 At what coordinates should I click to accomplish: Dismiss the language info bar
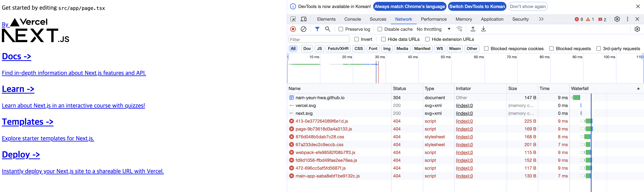(x=638, y=7)
